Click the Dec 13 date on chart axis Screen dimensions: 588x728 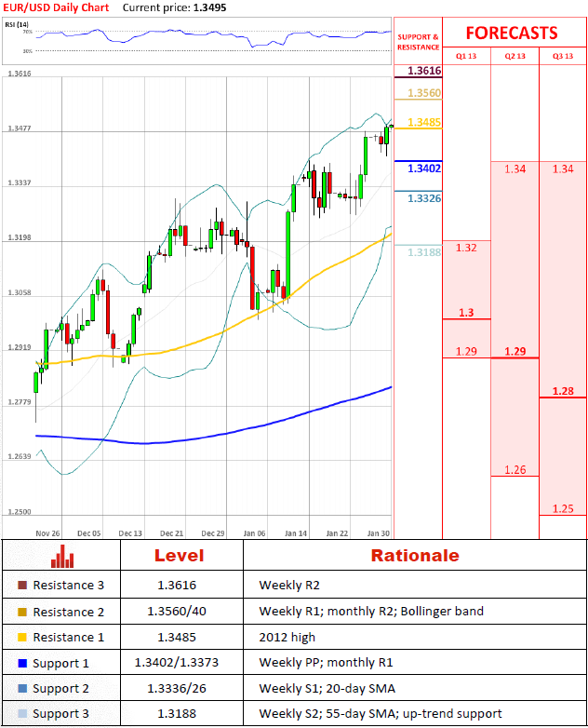click(x=130, y=533)
